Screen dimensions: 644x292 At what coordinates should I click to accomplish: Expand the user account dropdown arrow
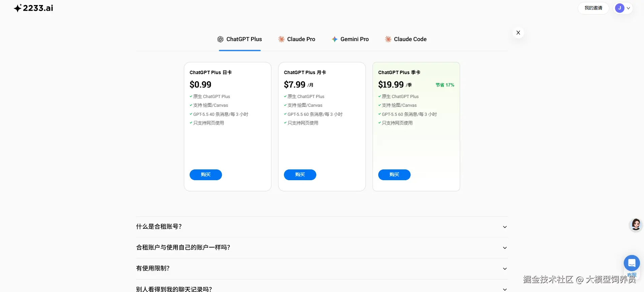pyautogui.click(x=628, y=8)
